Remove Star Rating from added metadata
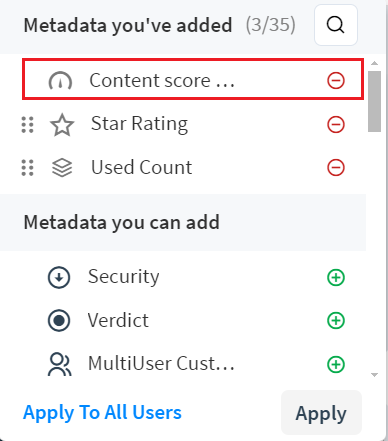This screenshot has width=388, height=441. 336,125
